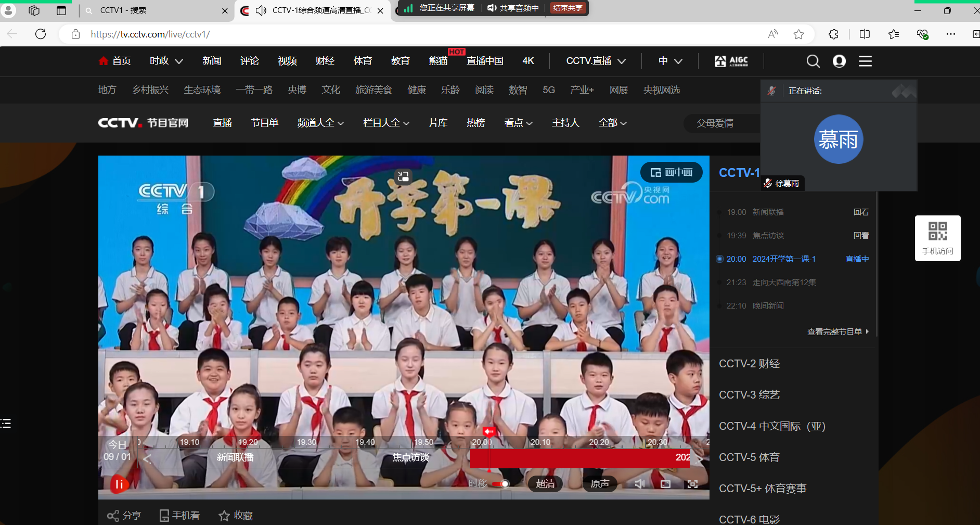The height and width of the screenshot is (525, 980).
Task: Go to the 体育 sports section
Action: click(363, 61)
